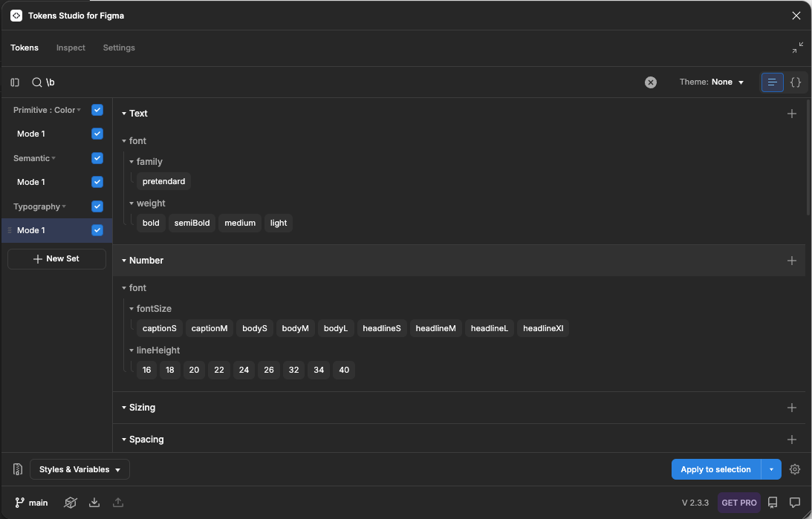Toggle the checkbox for Mode 1 under Primitive : Color
Viewport: 812px width, 519px height.
tap(97, 134)
